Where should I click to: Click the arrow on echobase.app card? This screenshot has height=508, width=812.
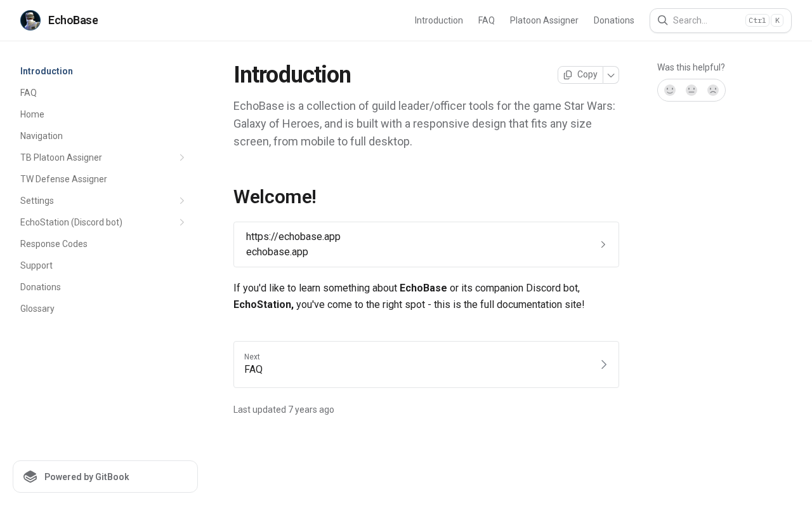coord(603,244)
